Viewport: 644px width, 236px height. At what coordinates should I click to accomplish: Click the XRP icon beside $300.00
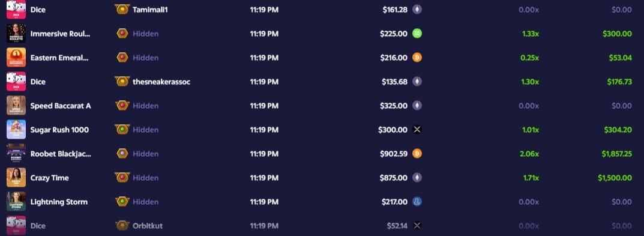(417, 130)
